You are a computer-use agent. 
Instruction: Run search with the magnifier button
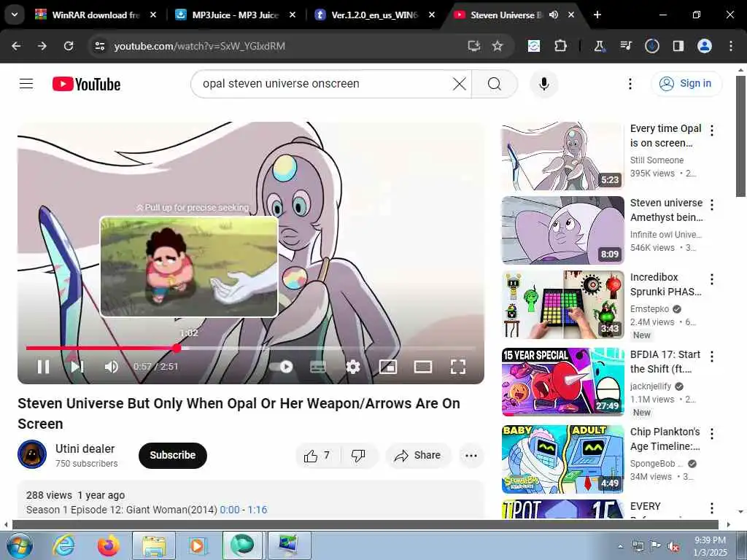click(495, 84)
